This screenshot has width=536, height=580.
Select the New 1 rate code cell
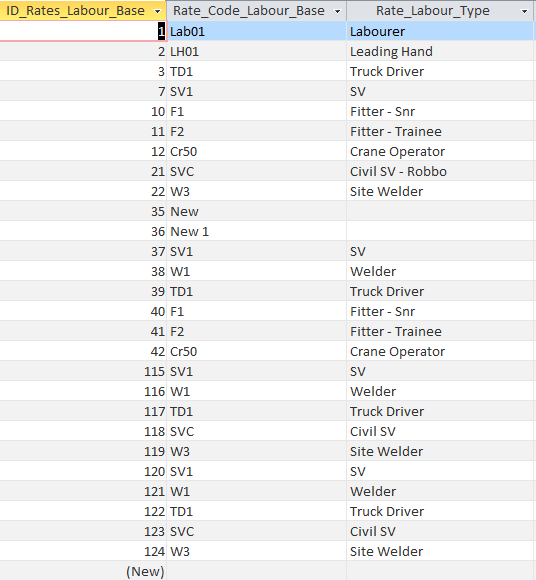point(256,232)
